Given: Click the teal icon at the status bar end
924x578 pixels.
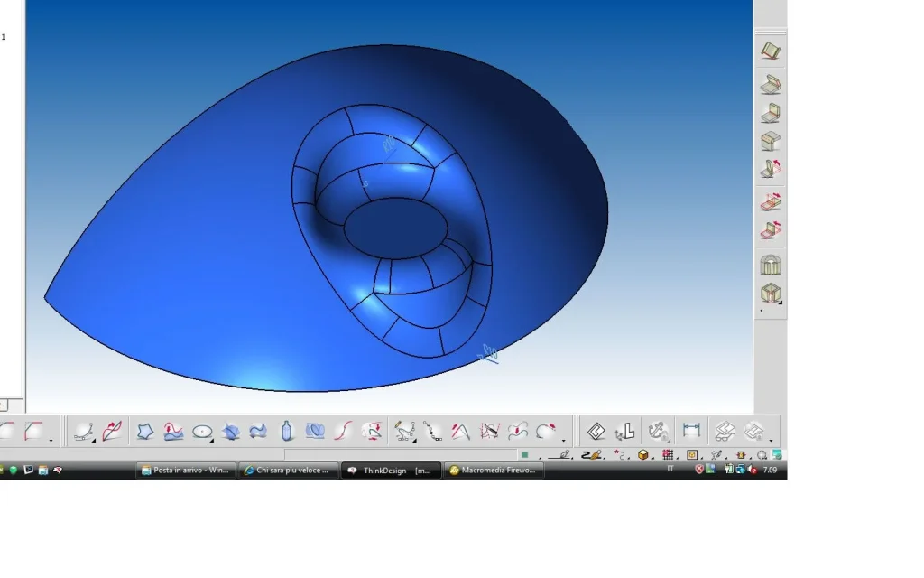Looking at the screenshot, I should [777, 455].
